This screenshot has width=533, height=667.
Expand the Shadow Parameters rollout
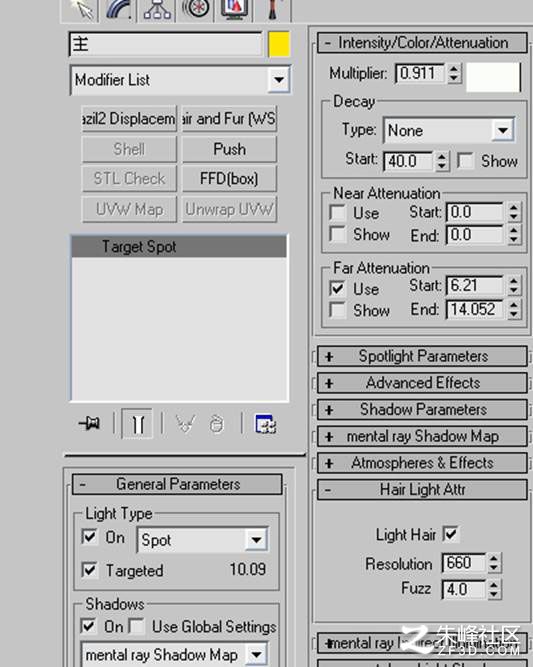pos(422,409)
